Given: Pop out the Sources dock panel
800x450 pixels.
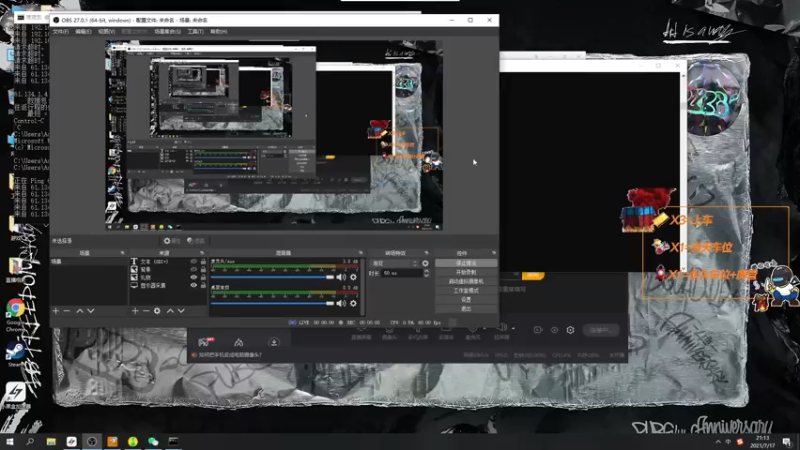Looking at the screenshot, I should coord(202,253).
